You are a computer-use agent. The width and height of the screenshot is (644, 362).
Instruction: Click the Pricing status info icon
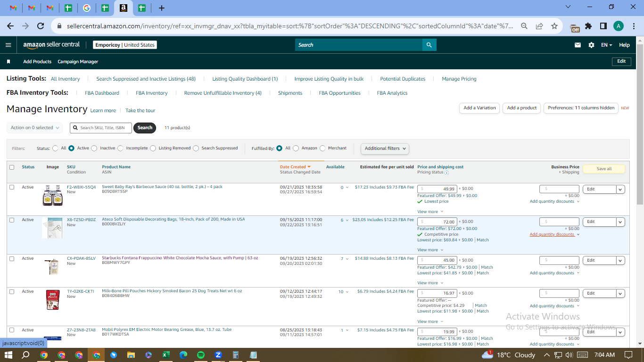(446, 173)
